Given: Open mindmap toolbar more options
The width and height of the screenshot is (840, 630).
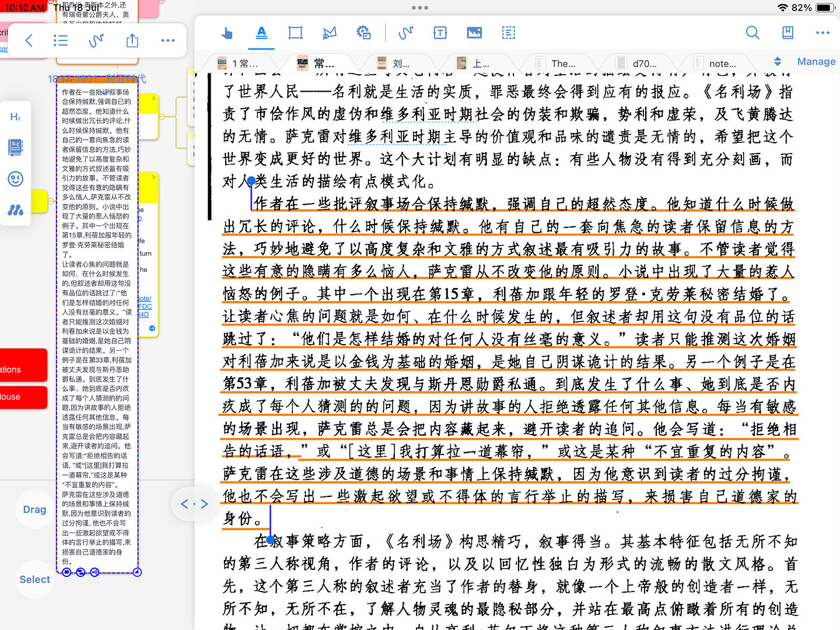Looking at the screenshot, I should pyautogui.click(x=168, y=40).
